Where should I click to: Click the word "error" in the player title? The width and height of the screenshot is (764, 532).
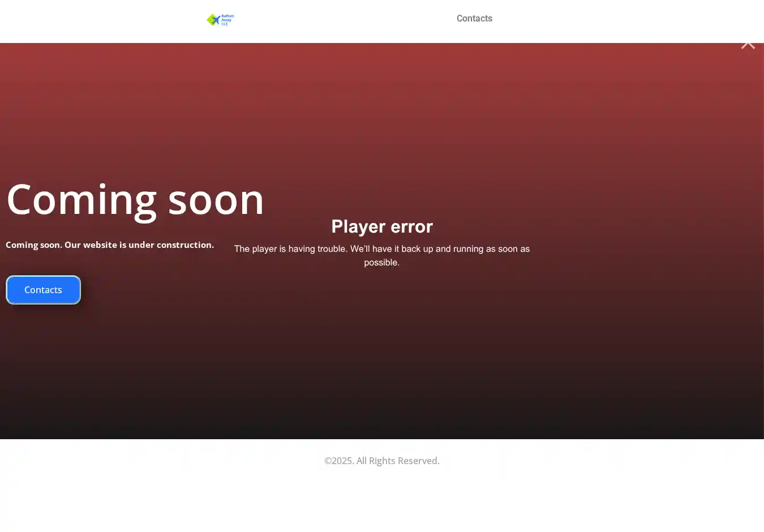click(411, 226)
